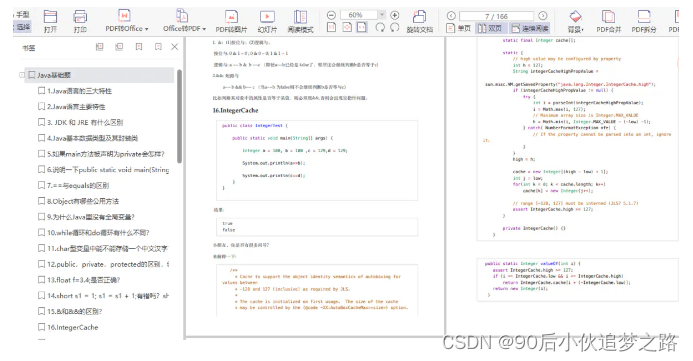Zoom in with the plus icon
Image resolution: width=693 pixels, height=361 pixels.
tap(395, 15)
